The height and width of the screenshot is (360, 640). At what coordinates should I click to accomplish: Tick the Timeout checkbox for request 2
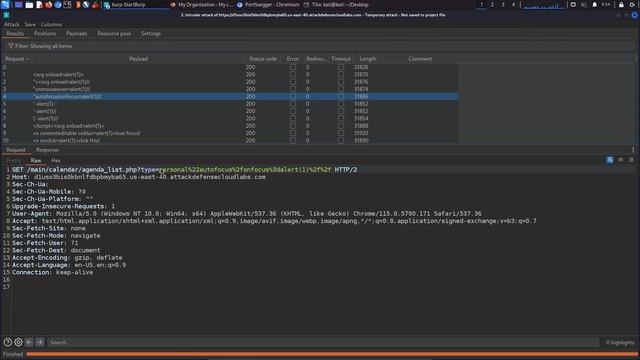tap(341, 82)
